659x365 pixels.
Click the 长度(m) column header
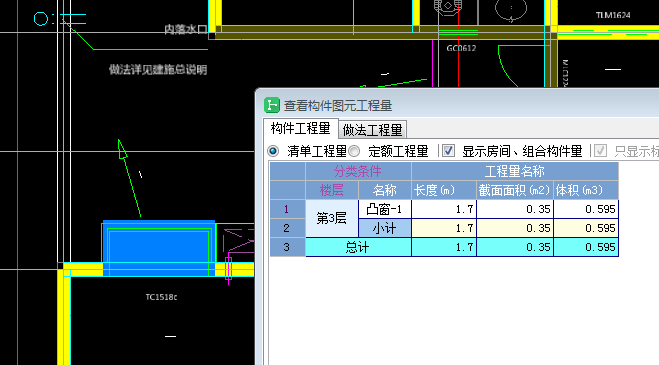(x=444, y=190)
